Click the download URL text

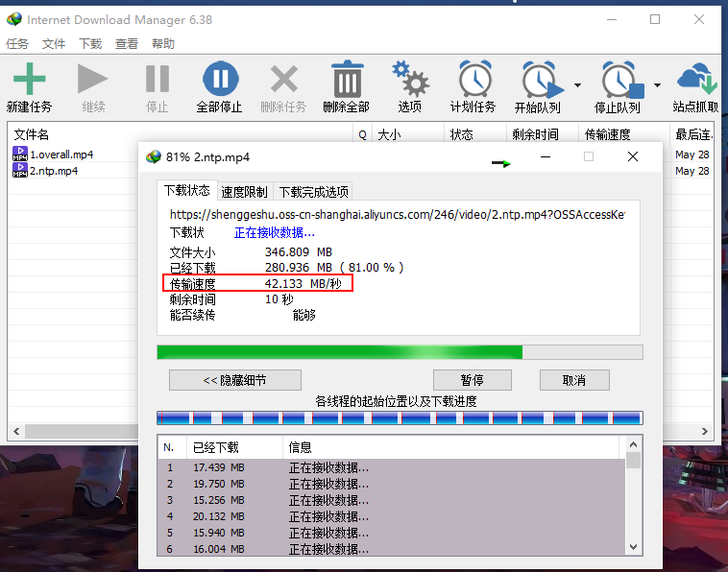point(397,214)
